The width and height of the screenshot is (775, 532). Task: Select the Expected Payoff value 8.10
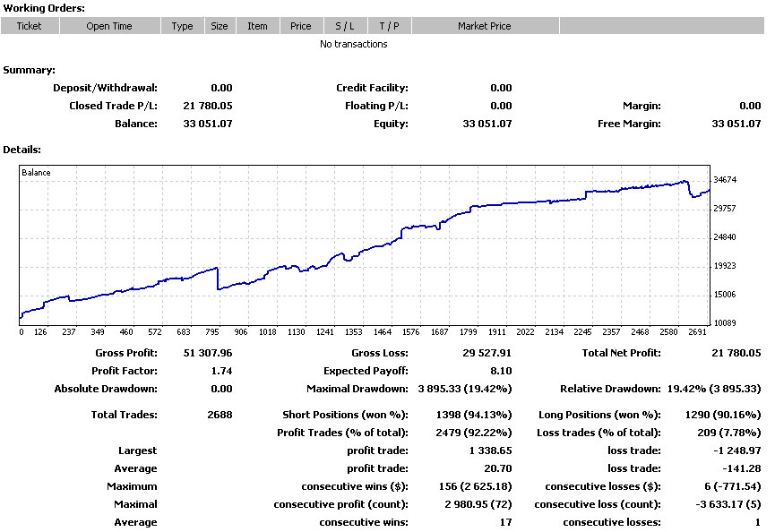click(501, 371)
